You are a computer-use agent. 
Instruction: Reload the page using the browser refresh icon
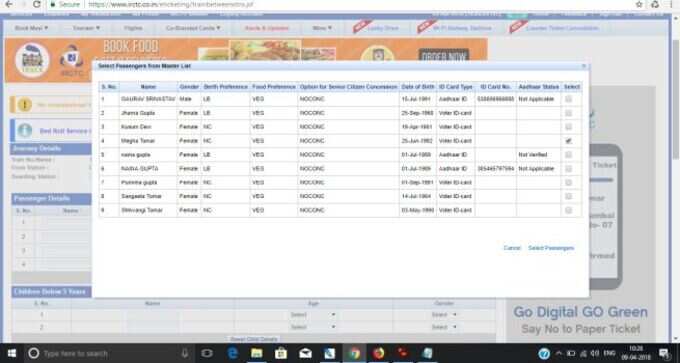[x=37, y=4]
